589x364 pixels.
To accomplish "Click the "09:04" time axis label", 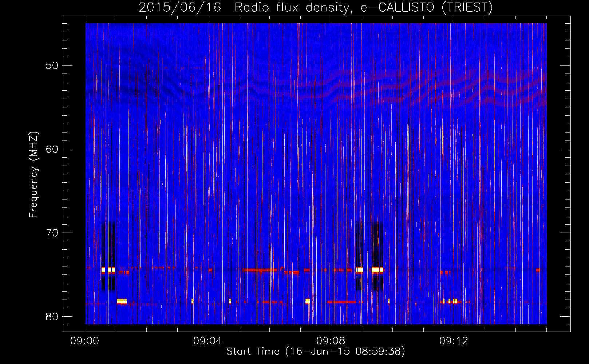I will pos(208,341).
